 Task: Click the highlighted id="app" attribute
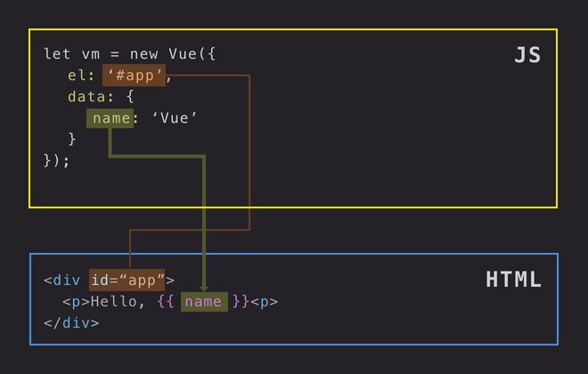coord(127,280)
